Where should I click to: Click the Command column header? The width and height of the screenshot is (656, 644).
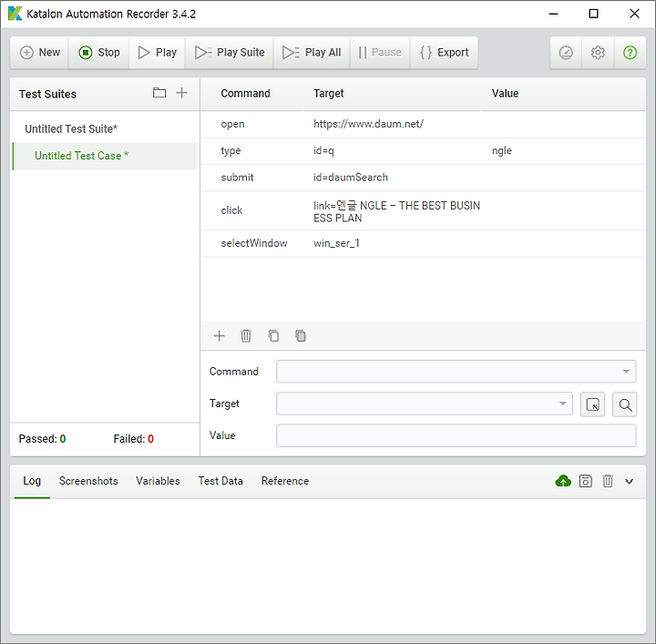click(245, 93)
